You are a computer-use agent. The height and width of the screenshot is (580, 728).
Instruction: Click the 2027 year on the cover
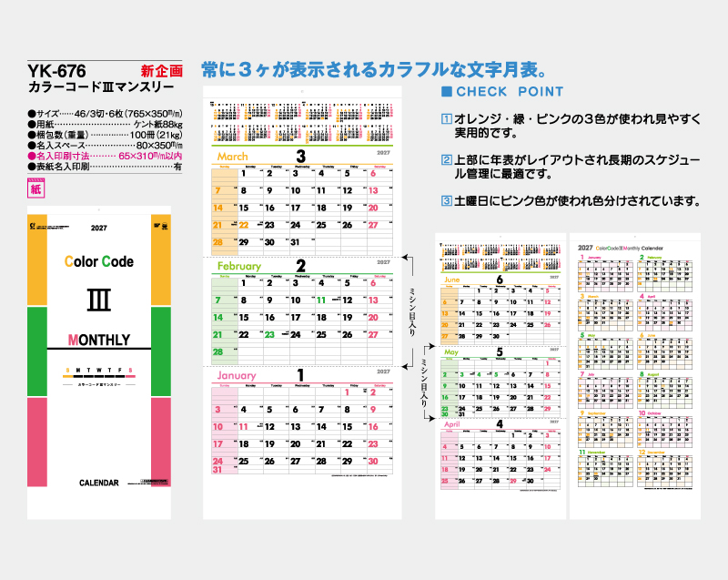[x=99, y=228]
